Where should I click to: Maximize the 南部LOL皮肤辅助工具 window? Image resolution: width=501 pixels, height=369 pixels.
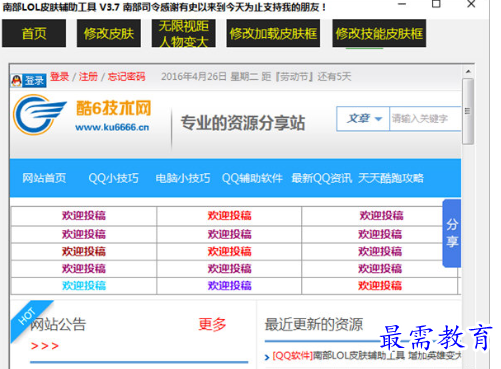pyautogui.click(x=436, y=4)
